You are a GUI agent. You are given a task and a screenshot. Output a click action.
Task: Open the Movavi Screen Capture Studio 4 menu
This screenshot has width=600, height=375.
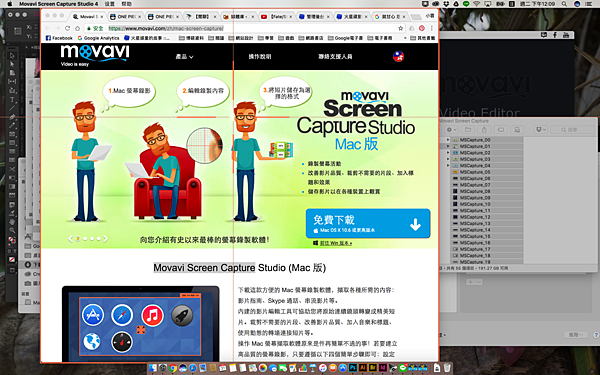coord(59,4)
